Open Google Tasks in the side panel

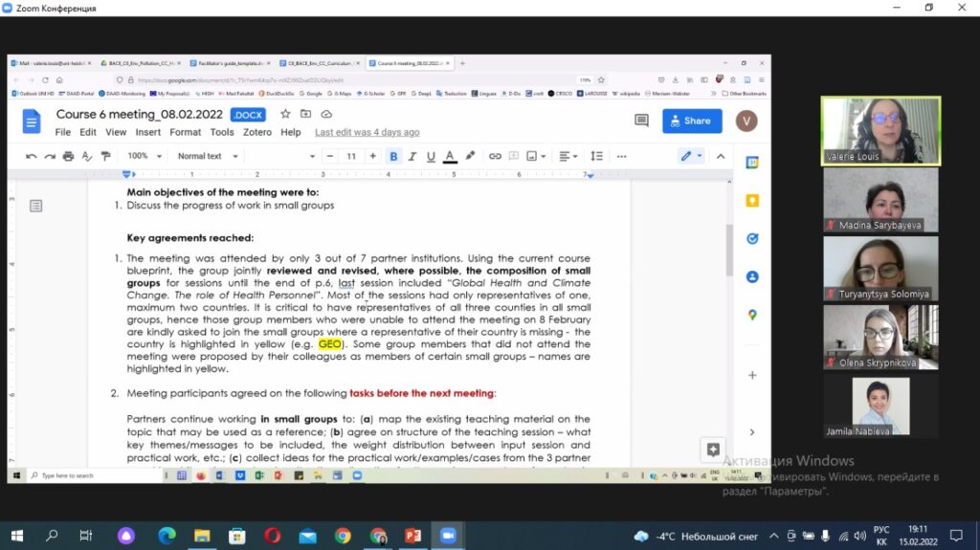click(x=752, y=239)
